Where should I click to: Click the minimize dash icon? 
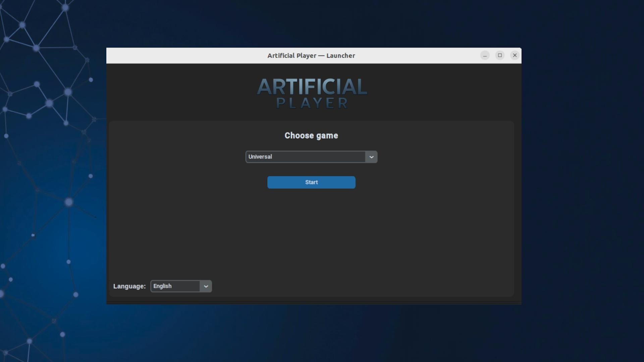point(485,55)
